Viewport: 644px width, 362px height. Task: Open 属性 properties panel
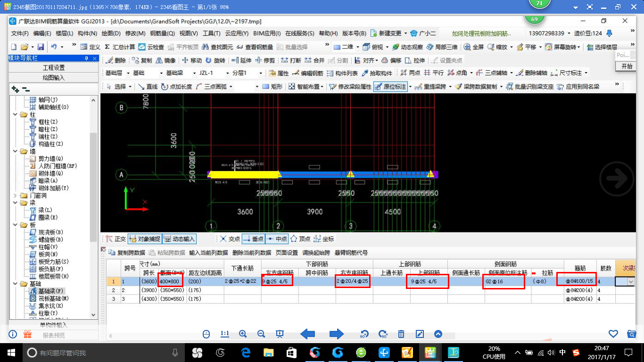click(x=279, y=73)
